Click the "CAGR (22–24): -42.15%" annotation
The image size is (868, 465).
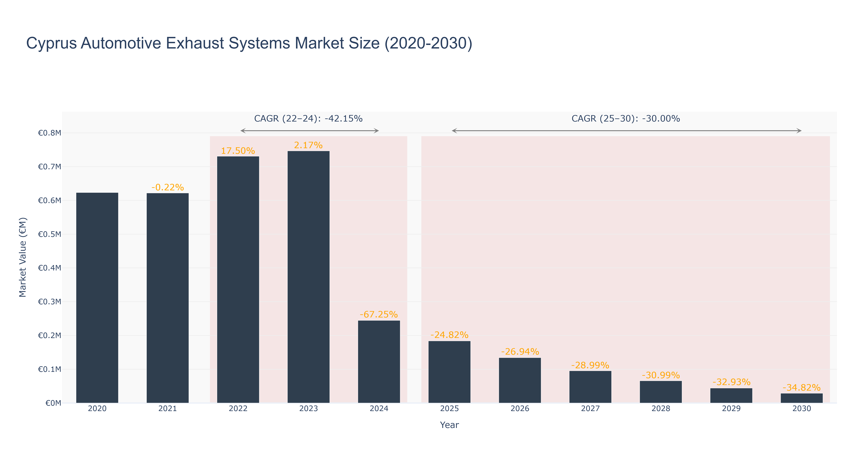(x=308, y=119)
